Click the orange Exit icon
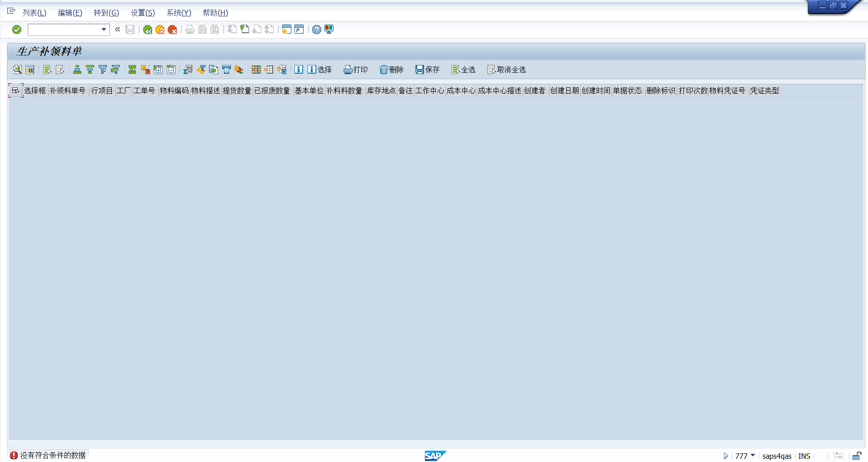 pyautogui.click(x=160, y=30)
